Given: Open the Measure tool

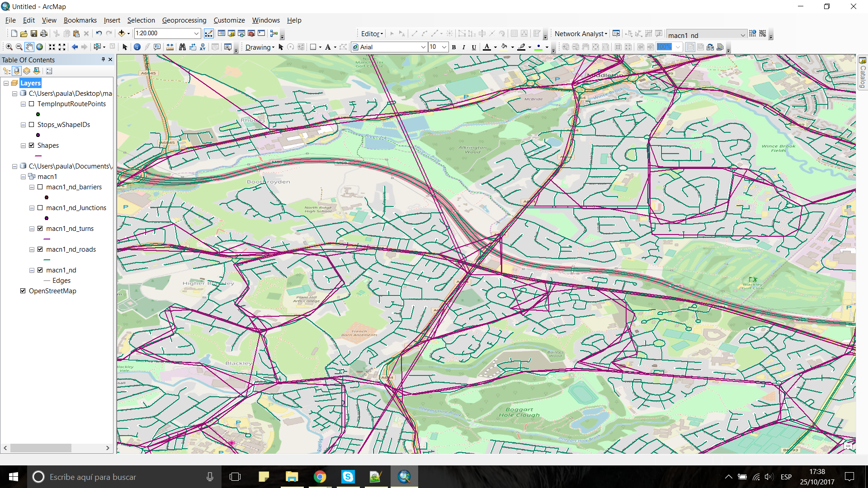Looking at the screenshot, I should pyautogui.click(x=170, y=47).
